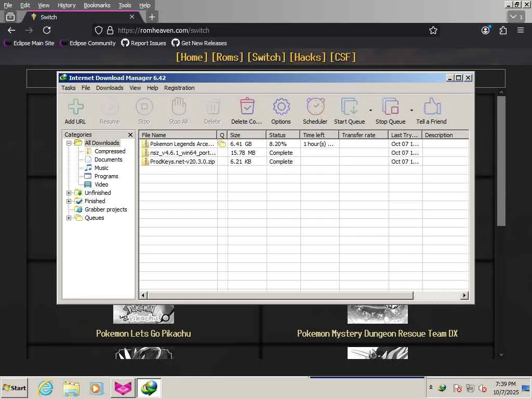
Task: Click the Add URL toolbar icon
Action: pyautogui.click(x=75, y=107)
